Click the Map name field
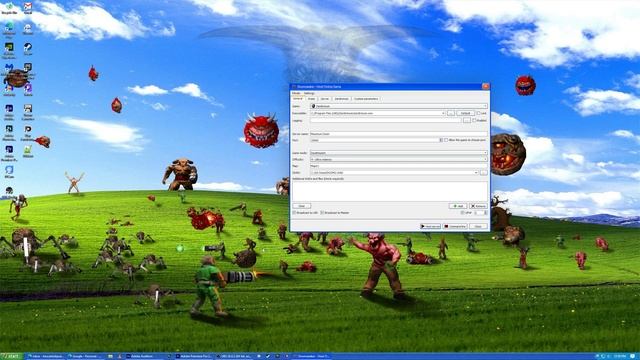This screenshot has width=640, height=360. pyautogui.click(x=399, y=166)
